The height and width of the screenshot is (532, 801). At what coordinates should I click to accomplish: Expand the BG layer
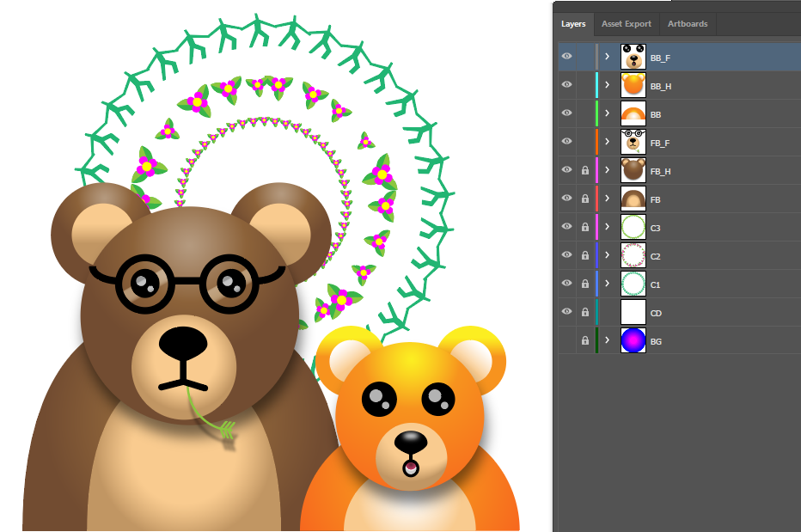608,340
